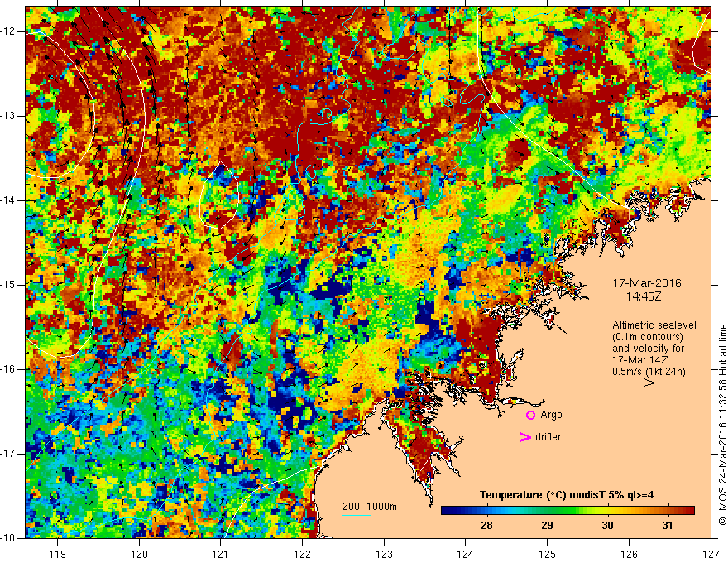Click longitude axis label 119
728x563 pixels.
58,554
